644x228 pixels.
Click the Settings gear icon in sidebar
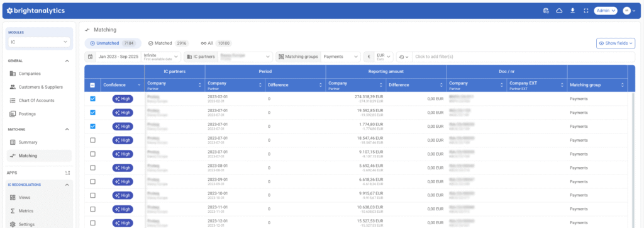[13, 224]
